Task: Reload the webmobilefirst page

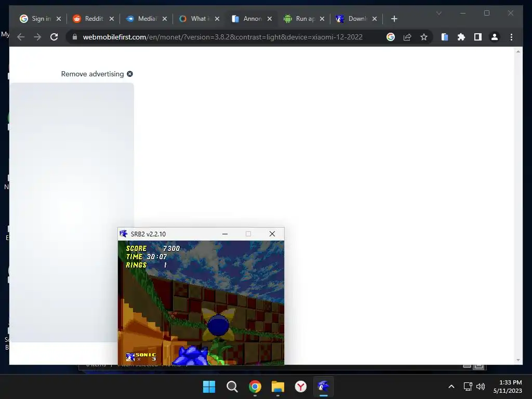Action: tap(54, 37)
